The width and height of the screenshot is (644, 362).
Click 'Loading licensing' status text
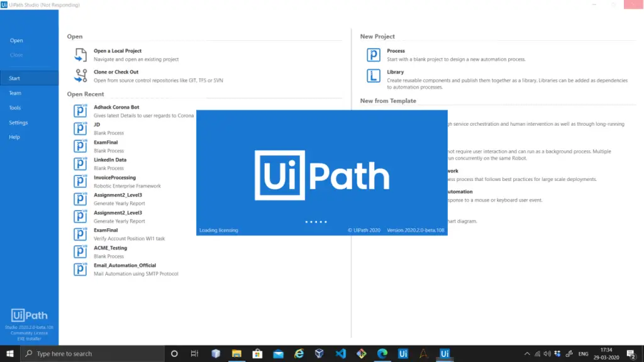pos(219,230)
